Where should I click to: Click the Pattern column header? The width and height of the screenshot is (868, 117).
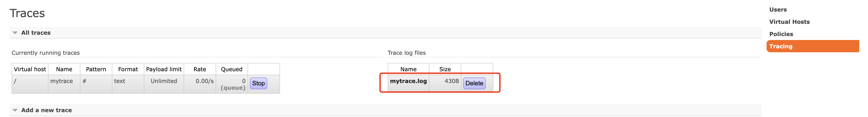[x=96, y=69]
